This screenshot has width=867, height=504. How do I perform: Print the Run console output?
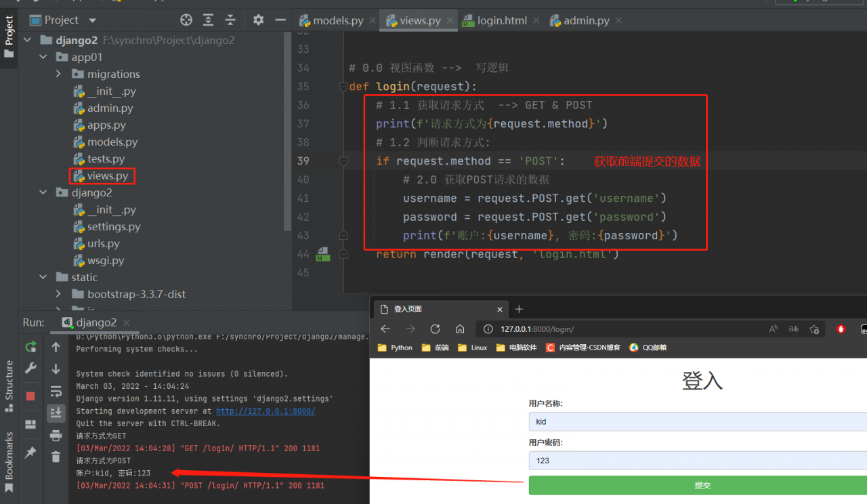pos(56,436)
